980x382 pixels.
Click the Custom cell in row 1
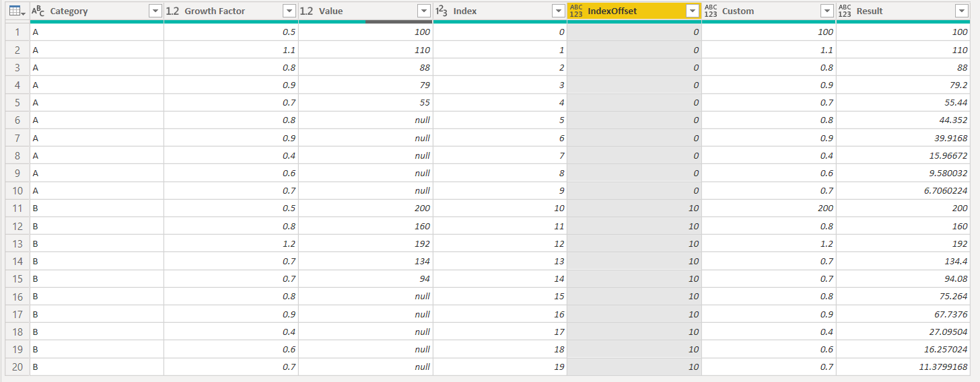click(x=769, y=32)
